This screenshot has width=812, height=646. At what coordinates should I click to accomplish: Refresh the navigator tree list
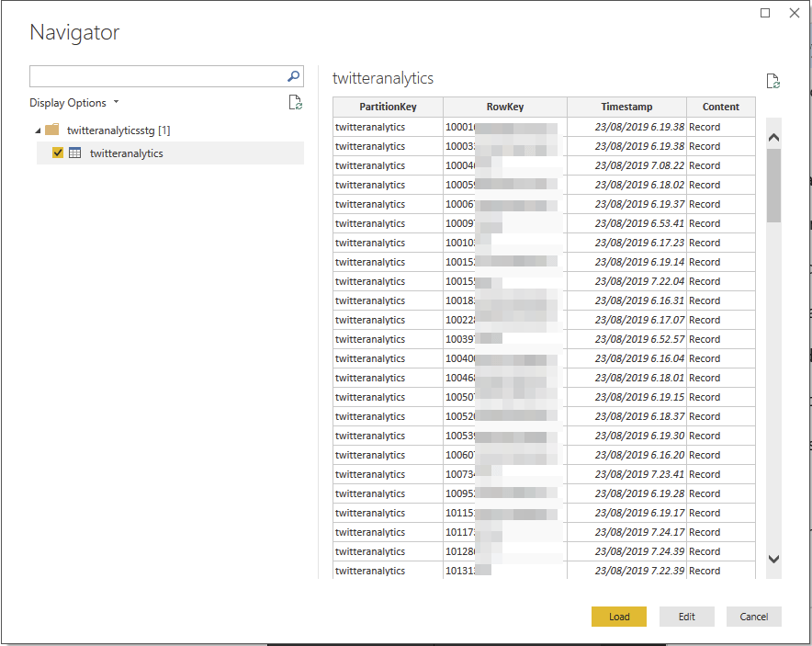pos(295,102)
